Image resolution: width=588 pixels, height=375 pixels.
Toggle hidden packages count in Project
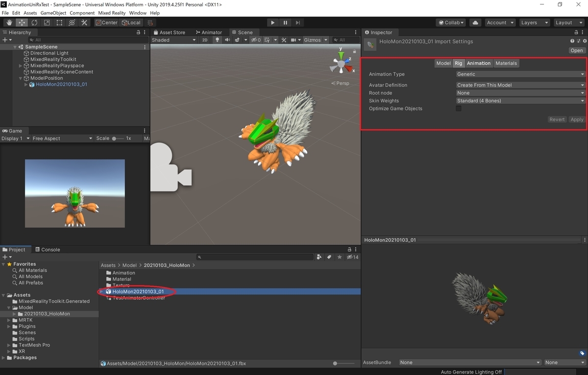tap(352, 257)
